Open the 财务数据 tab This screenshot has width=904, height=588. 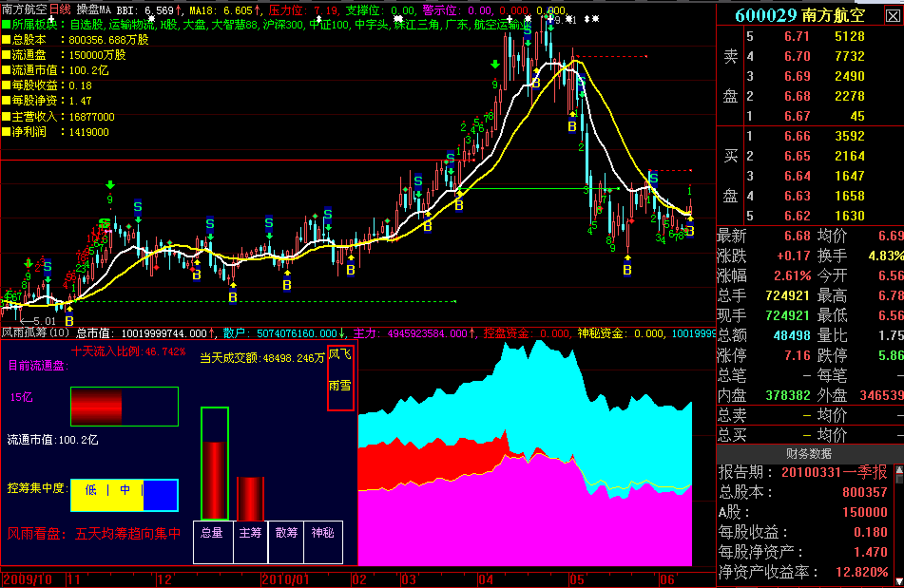click(809, 453)
